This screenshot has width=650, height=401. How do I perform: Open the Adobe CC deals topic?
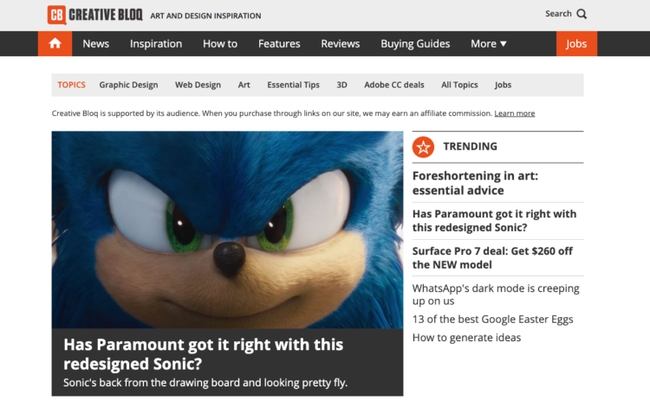[x=394, y=85]
